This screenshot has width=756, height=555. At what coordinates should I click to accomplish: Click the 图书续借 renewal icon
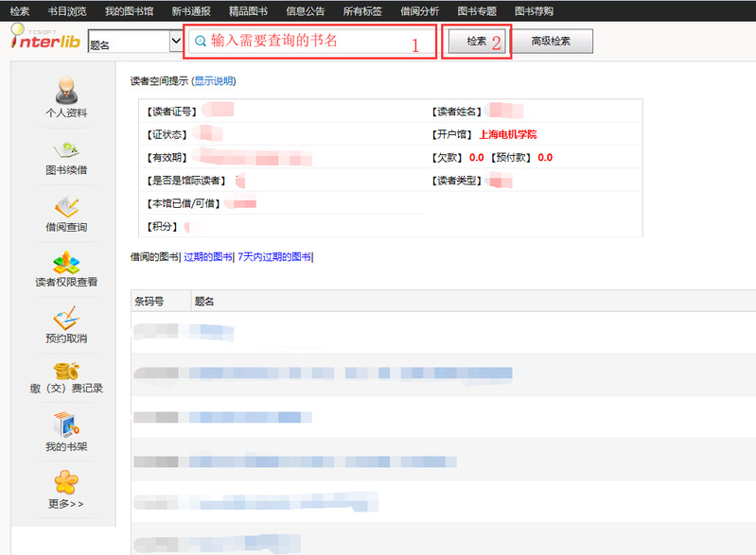pyautogui.click(x=65, y=149)
